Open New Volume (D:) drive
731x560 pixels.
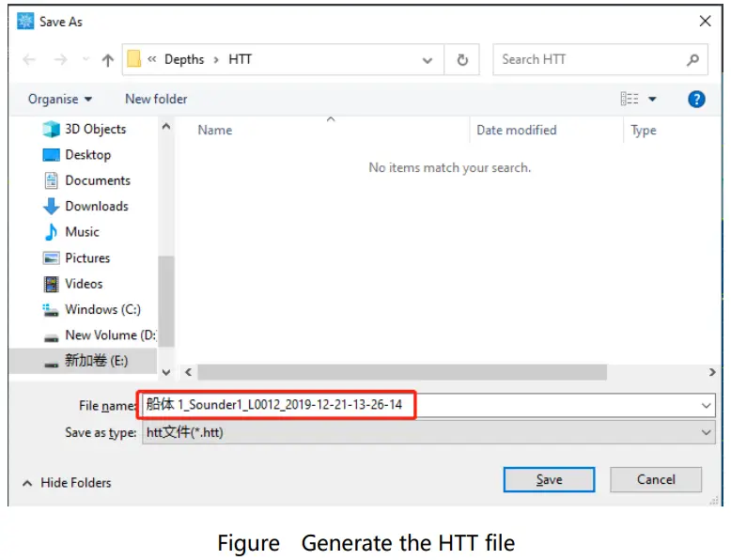coord(111,334)
